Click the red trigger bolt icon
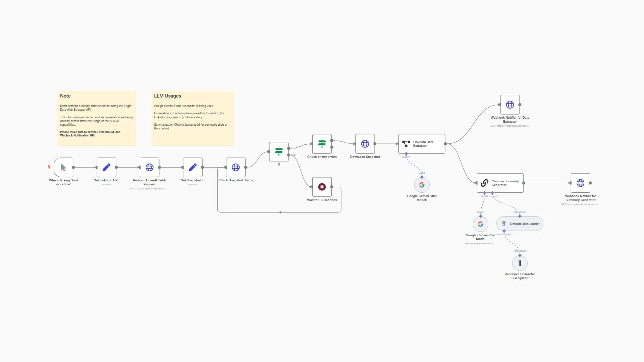This screenshot has width=644, height=362. pyautogui.click(x=49, y=167)
